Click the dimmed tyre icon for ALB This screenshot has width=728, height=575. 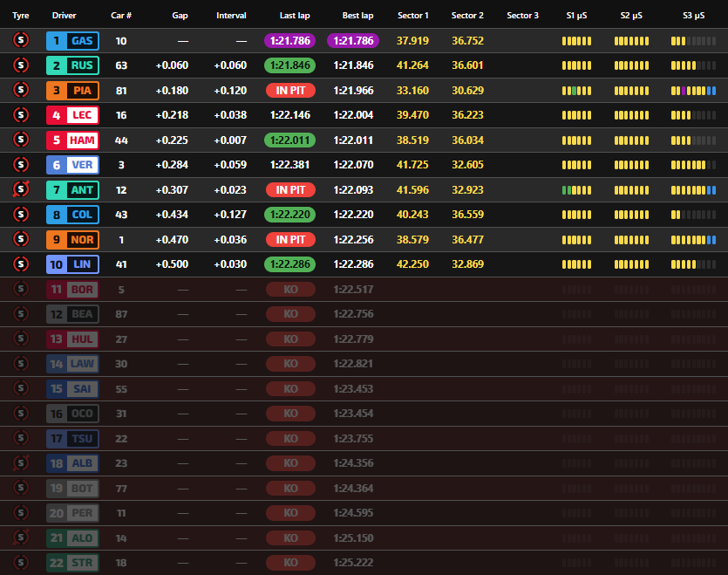tap(20, 463)
